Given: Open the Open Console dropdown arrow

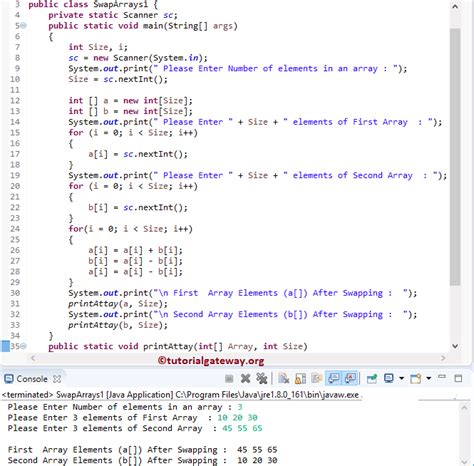Looking at the screenshot, I should (429, 378).
